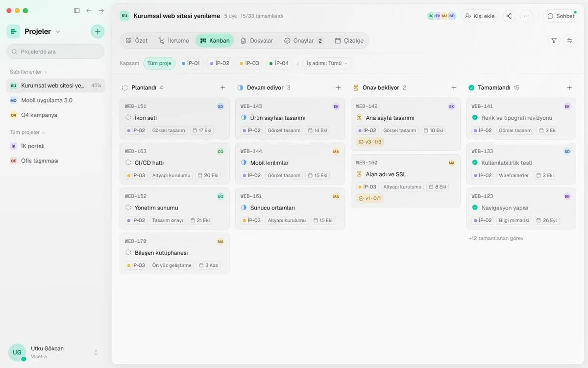Click EK avatar on WEB-143 card
This screenshot has width=588, height=368.
(x=336, y=106)
